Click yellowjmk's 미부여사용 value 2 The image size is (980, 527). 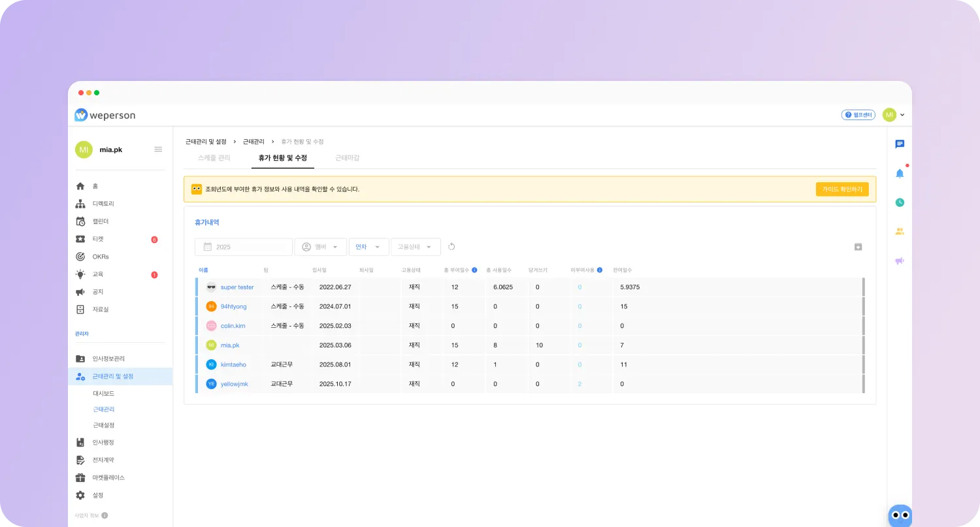(x=580, y=384)
